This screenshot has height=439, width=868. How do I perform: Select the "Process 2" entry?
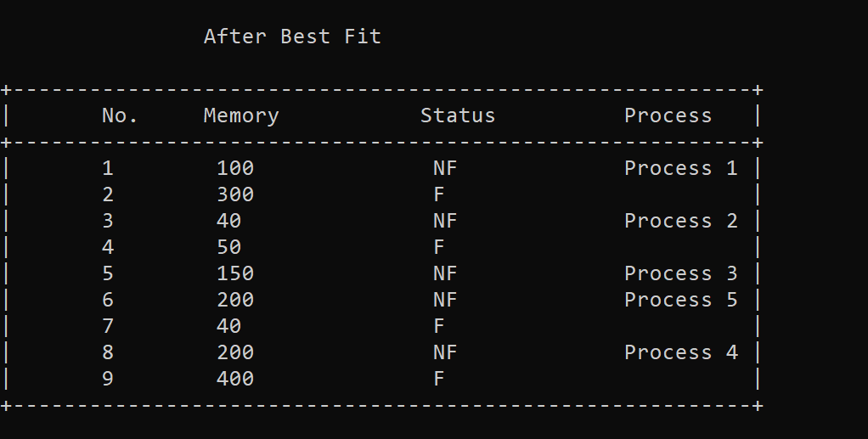click(x=681, y=221)
